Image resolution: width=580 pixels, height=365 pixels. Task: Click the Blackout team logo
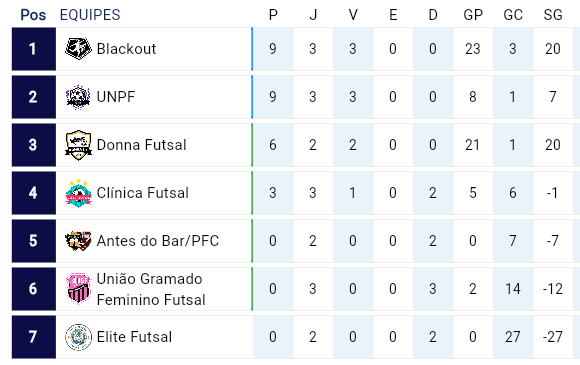tap(78, 48)
